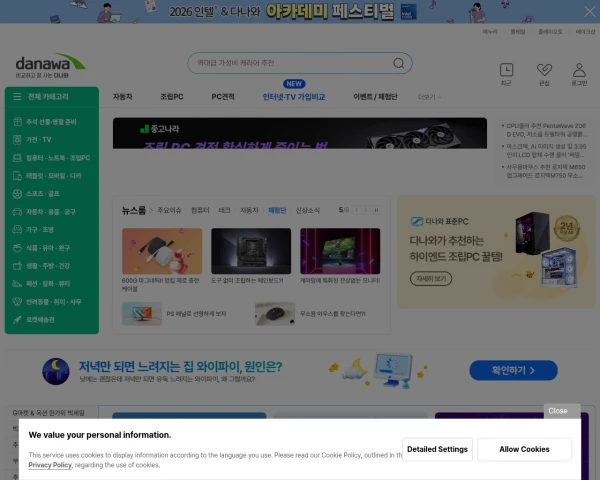Open the 중고나라 graphics card banner
Screen dimensions: 600x480
[x=300, y=133]
